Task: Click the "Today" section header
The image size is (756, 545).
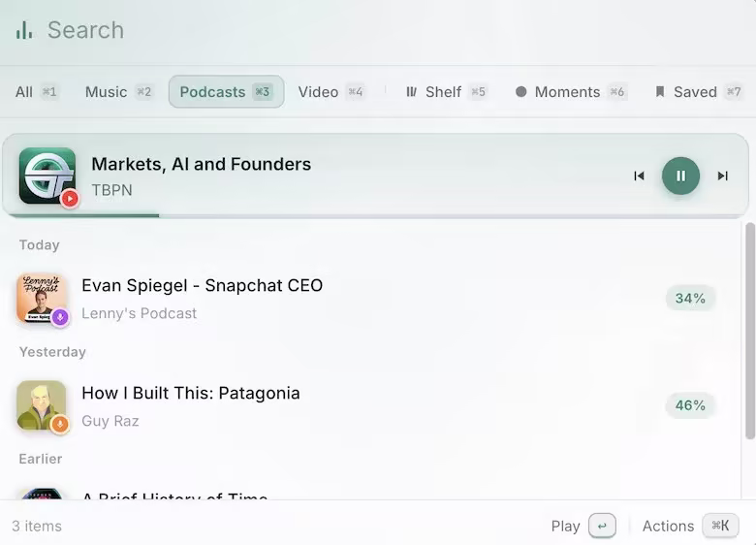Action: coord(40,245)
